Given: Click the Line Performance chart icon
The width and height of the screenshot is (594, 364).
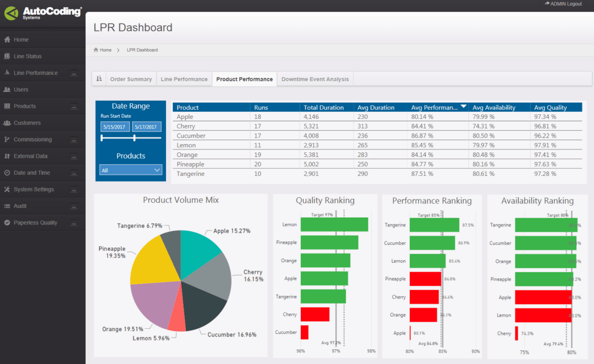Looking at the screenshot, I should [x=7, y=73].
